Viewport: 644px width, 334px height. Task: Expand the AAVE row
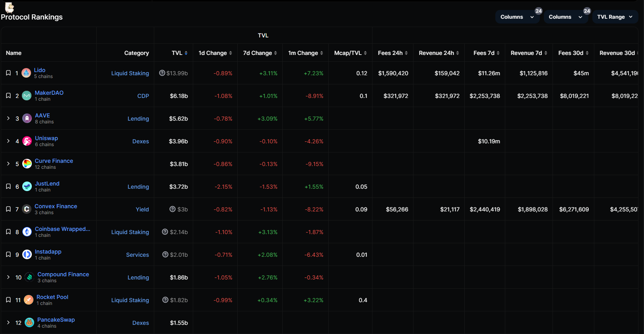click(8, 118)
